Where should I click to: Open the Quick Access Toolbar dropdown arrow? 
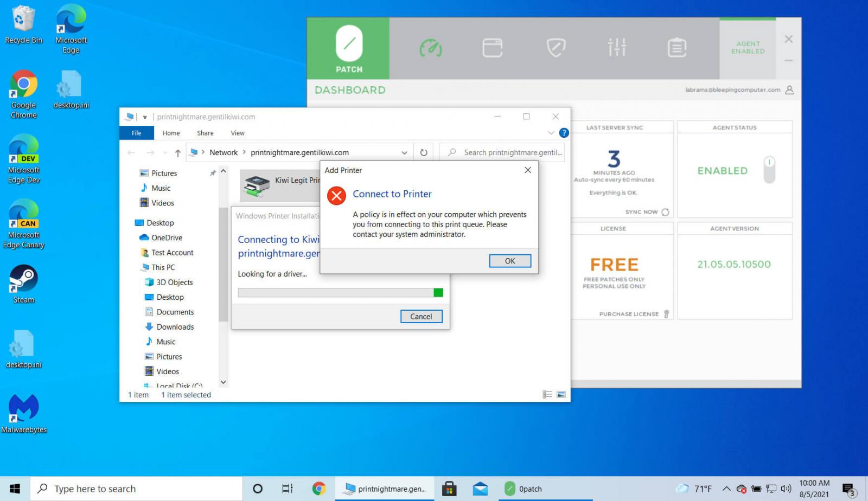(x=145, y=117)
